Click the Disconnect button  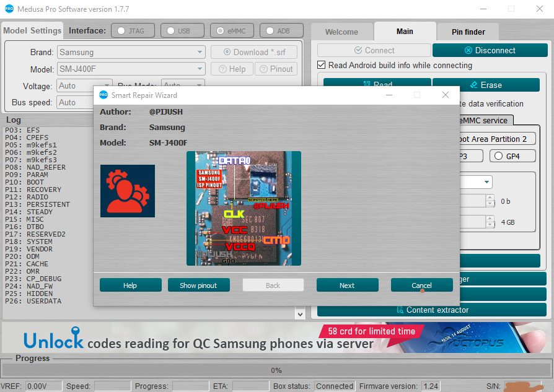click(x=490, y=51)
